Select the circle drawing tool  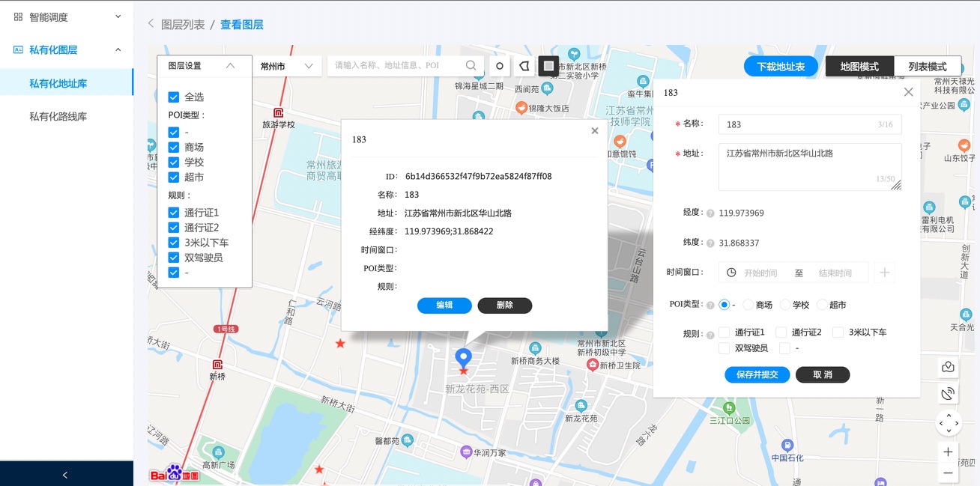tap(500, 66)
